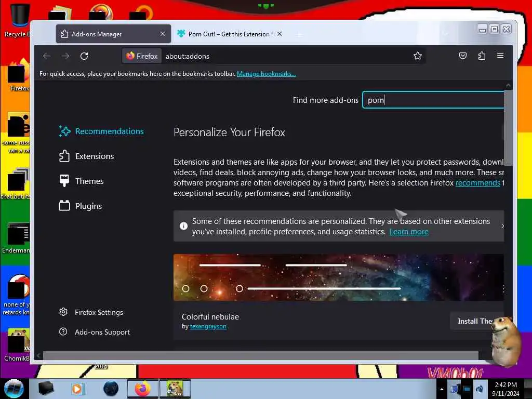This screenshot has width=532, height=399.
Task: Open the list all tabs dropdown arrow
Action: [445, 34]
